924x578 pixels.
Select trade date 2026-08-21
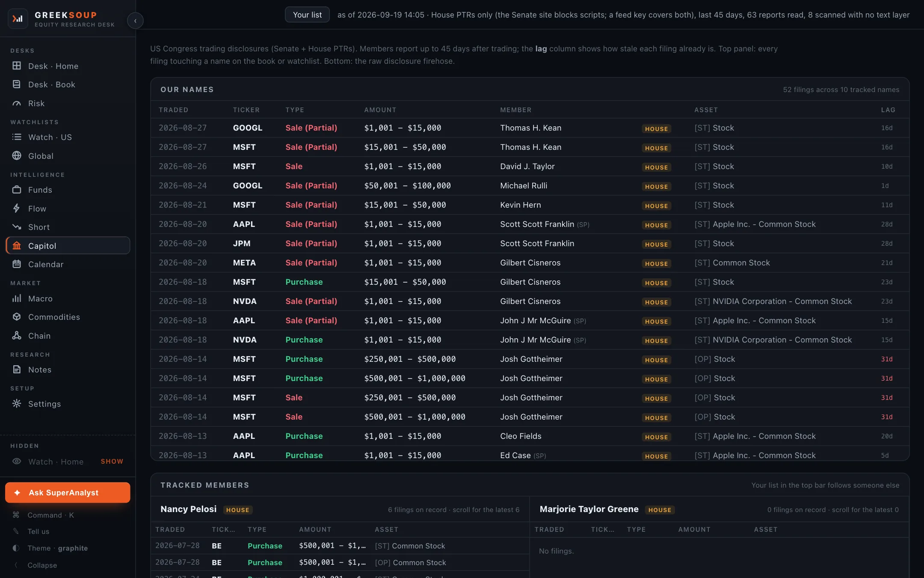point(183,205)
